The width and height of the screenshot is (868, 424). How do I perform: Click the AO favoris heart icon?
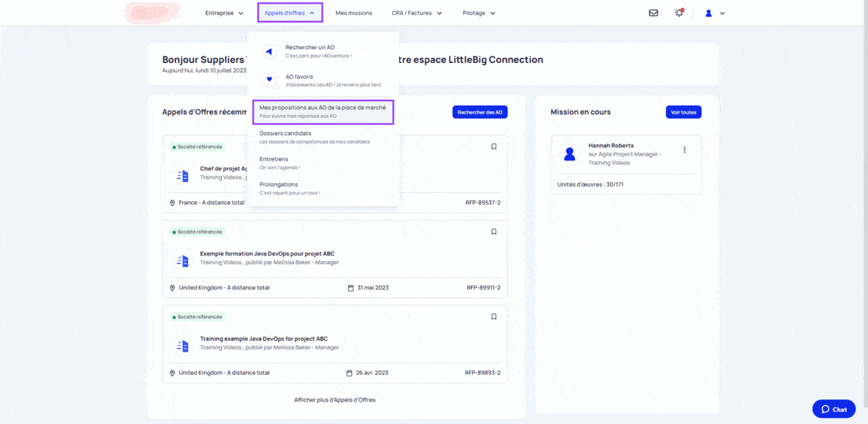point(269,80)
